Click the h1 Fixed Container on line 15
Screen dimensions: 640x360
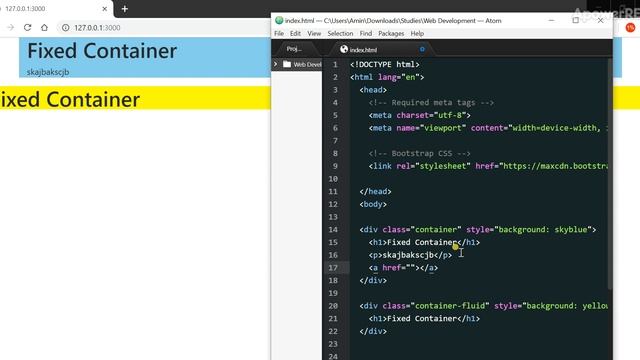424,242
